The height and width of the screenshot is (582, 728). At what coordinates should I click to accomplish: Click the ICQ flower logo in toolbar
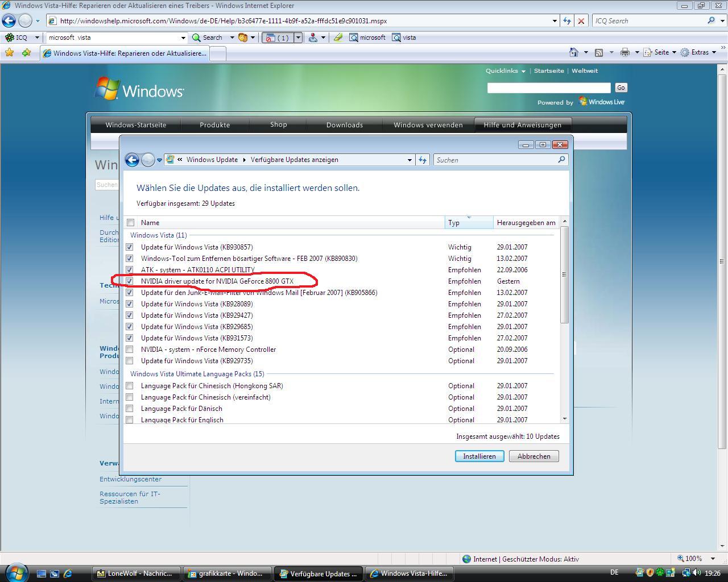point(9,38)
